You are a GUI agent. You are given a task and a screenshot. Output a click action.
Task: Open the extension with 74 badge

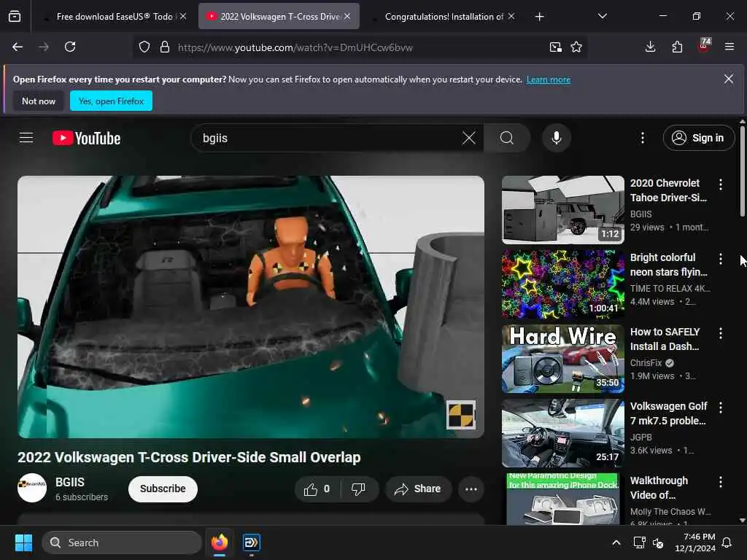[x=704, y=46]
